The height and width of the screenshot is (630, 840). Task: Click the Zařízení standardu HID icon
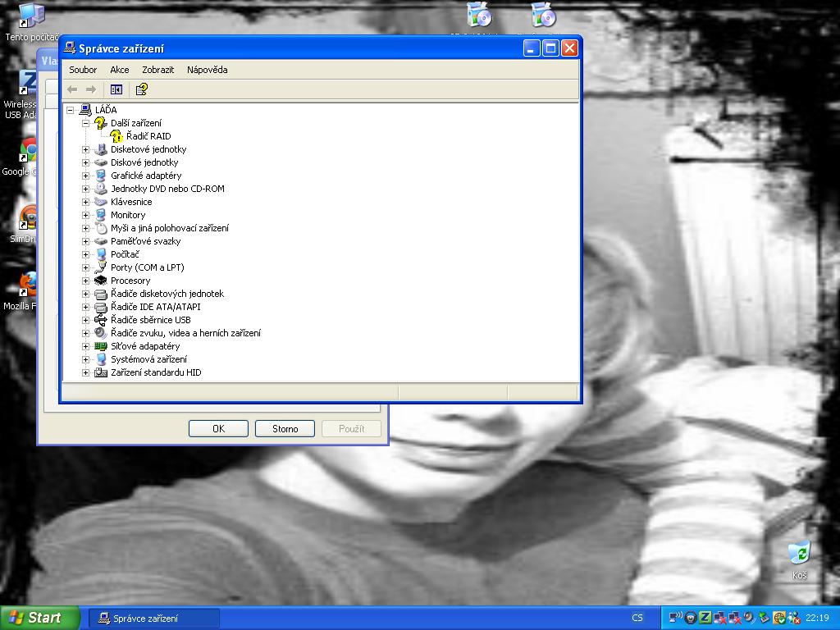click(x=101, y=372)
